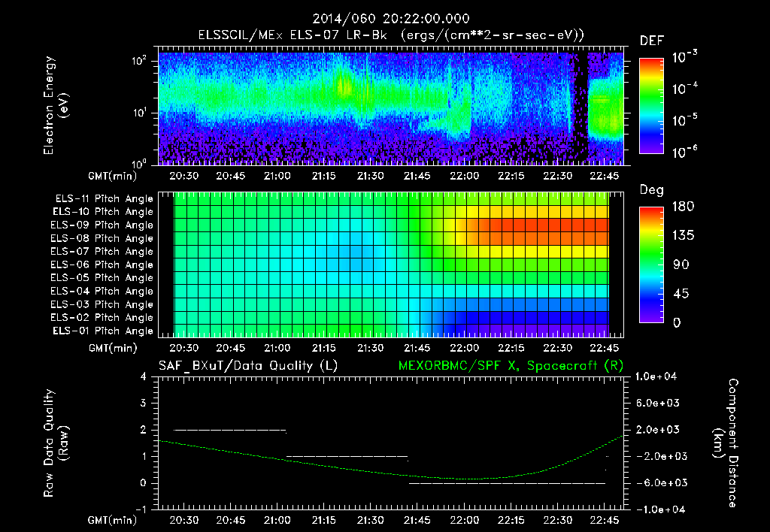Select the Electron Energy (eV) axis label
Screen dimensions: 770x532
pyautogui.click(x=56, y=105)
